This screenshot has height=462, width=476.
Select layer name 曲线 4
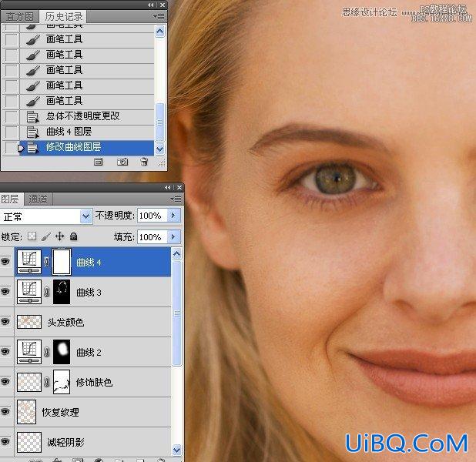click(x=89, y=263)
